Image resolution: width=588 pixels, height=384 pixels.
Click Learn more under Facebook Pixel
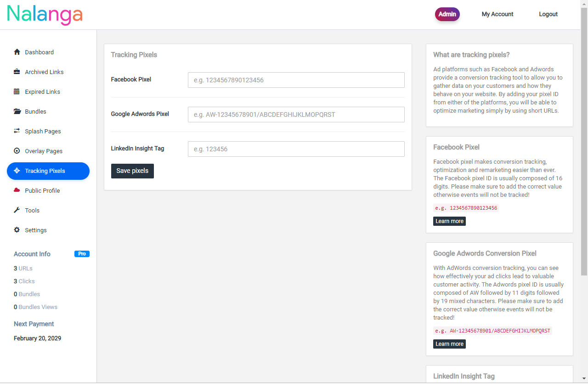point(449,221)
